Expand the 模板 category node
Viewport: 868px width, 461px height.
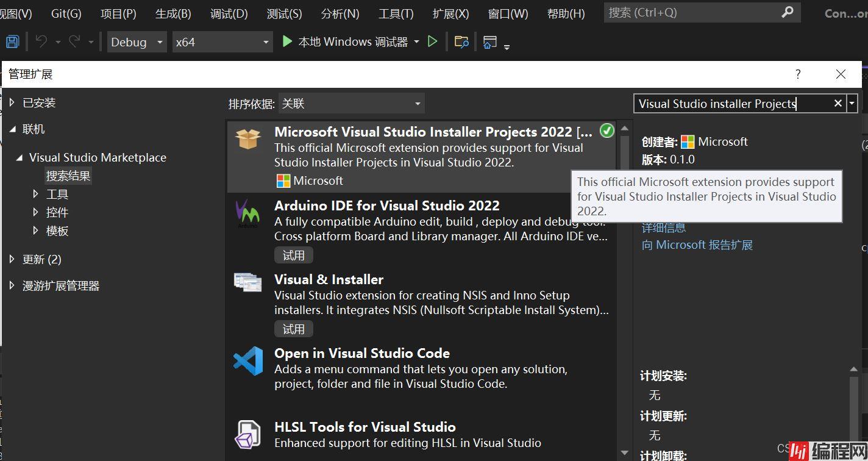coord(35,230)
